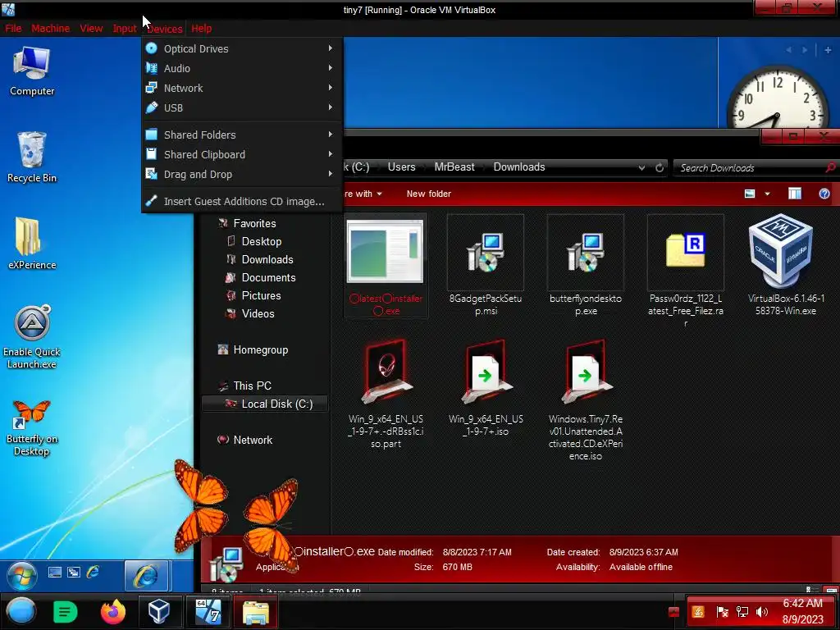Open the green notes app on taskbar
Screen dimensions: 840x630
(x=66, y=612)
